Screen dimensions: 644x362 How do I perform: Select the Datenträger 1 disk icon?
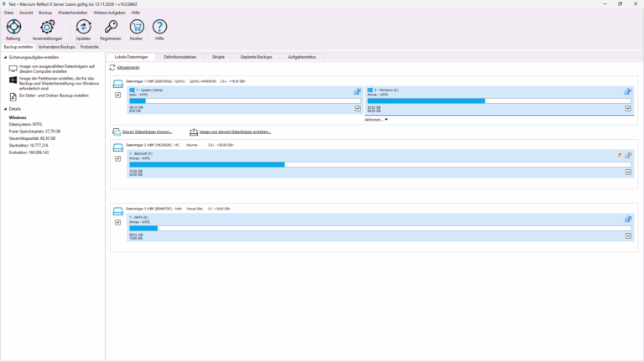[x=118, y=84]
